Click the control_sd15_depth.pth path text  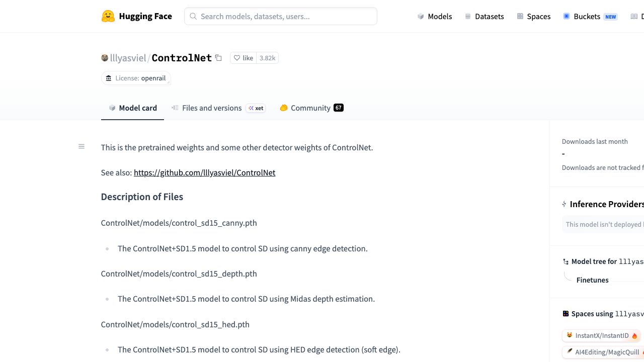point(179,274)
